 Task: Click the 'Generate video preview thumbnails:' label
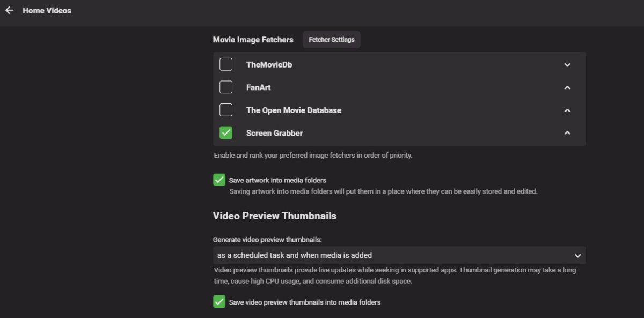267,240
